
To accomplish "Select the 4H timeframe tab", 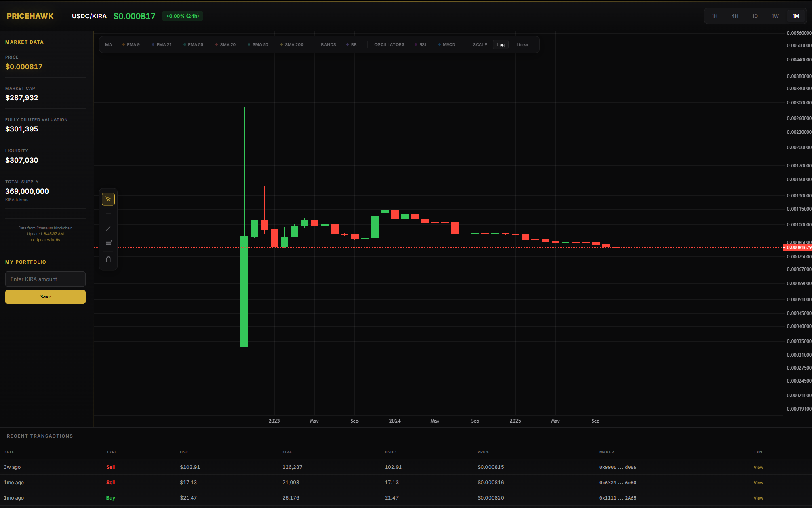I will click(x=734, y=16).
